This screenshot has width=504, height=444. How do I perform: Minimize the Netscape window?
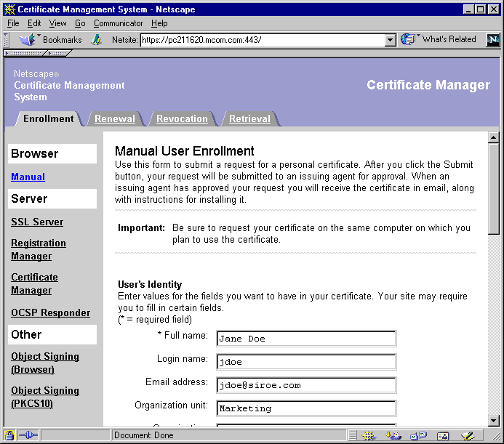click(468, 9)
